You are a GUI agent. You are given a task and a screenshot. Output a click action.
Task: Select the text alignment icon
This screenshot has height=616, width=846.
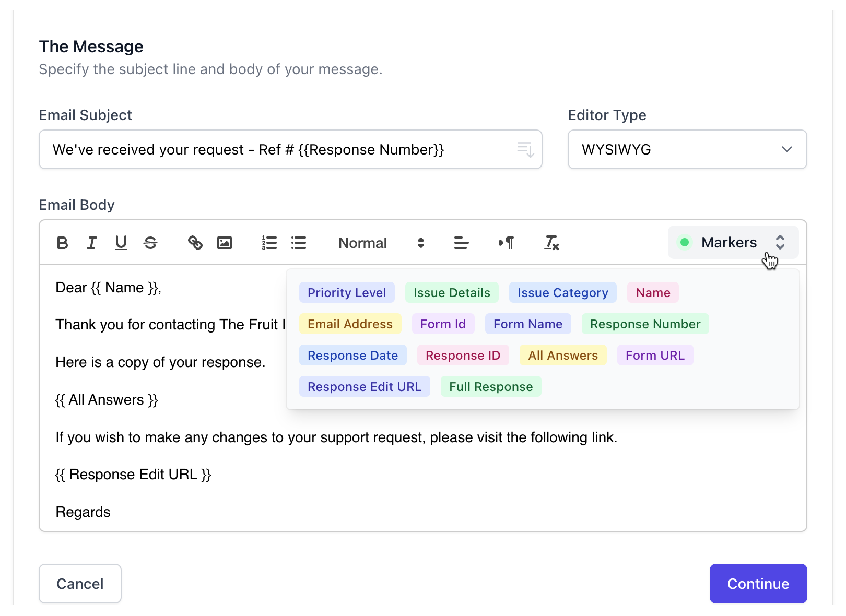[461, 242]
